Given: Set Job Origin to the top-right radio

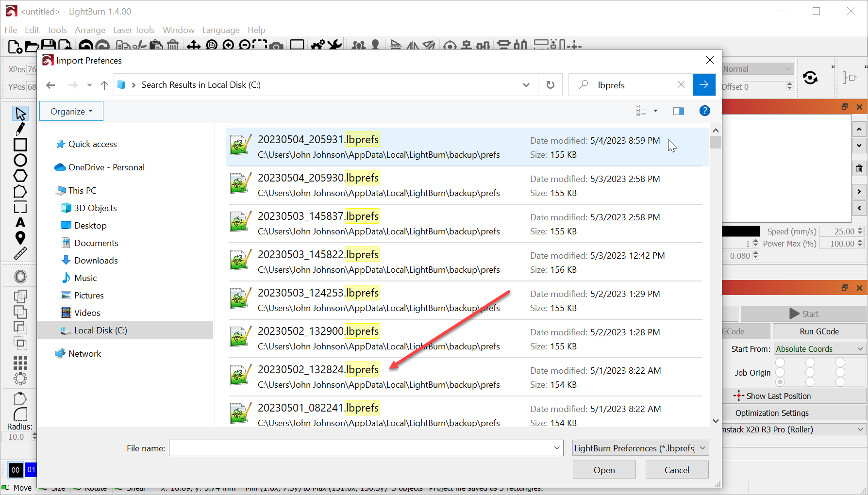Looking at the screenshot, I should click(x=840, y=363).
